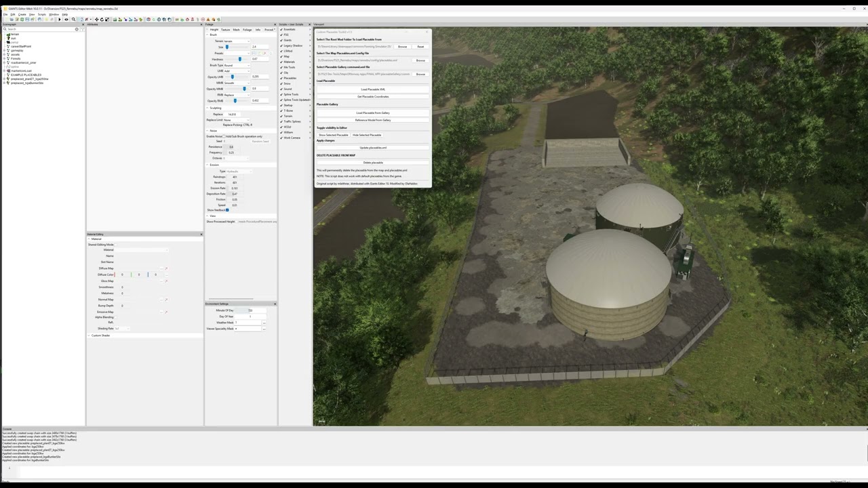This screenshot has height=488, width=868.
Task: Close the Attributes panel
Action: tap(201, 24)
